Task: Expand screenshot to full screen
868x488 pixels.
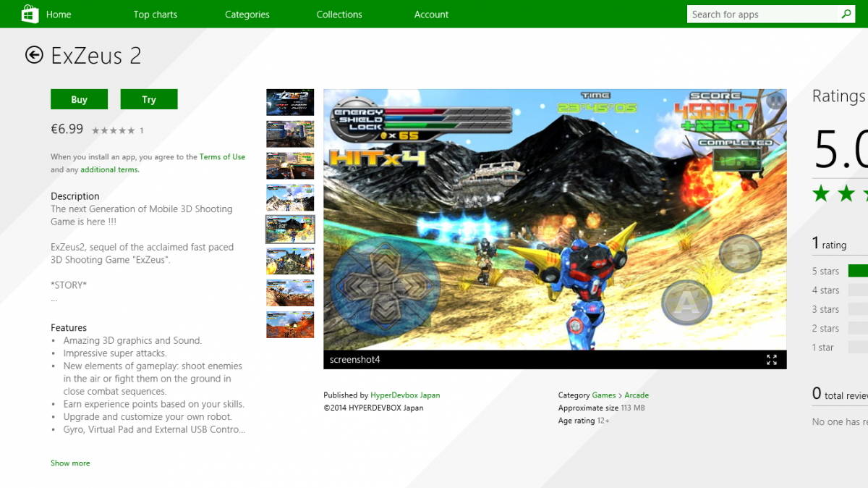Action: click(772, 360)
